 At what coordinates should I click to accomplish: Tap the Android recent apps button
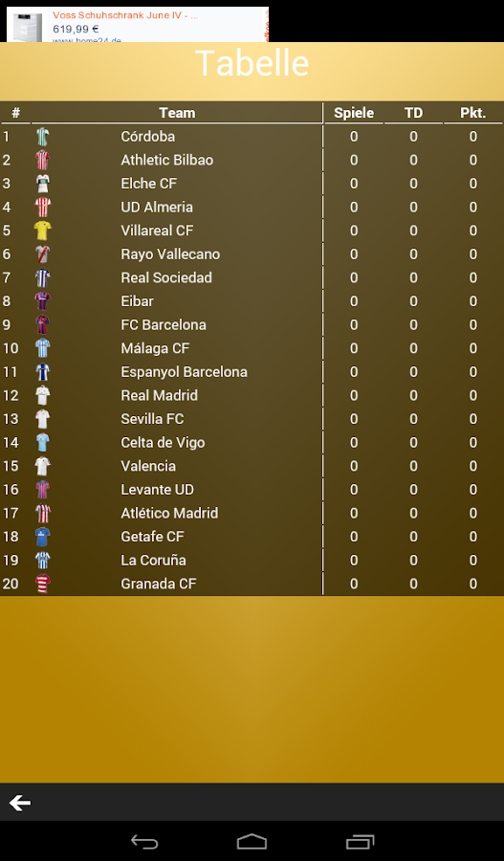click(361, 841)
